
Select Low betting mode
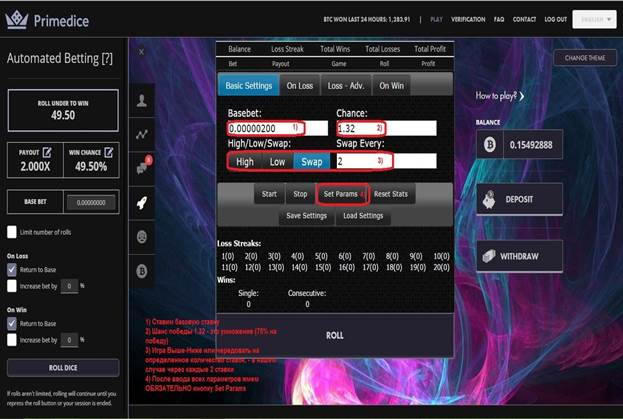(277, 162)
